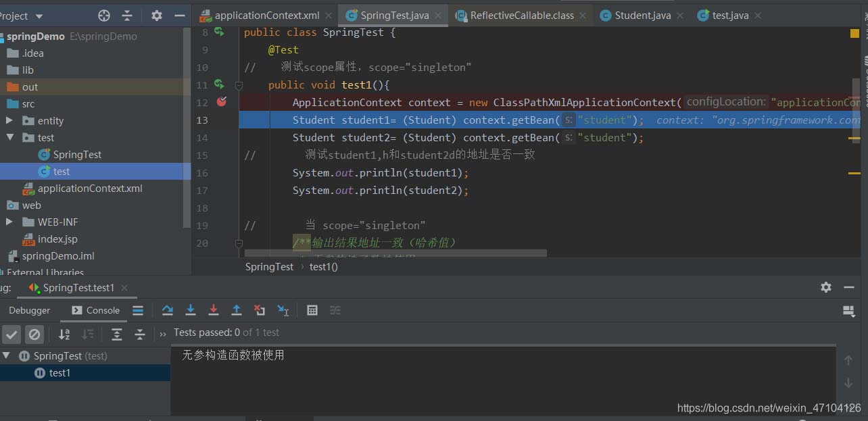Toggle the show passed tests checkmark
Screen dimensions: 868x421
click(x=11, y=334)
